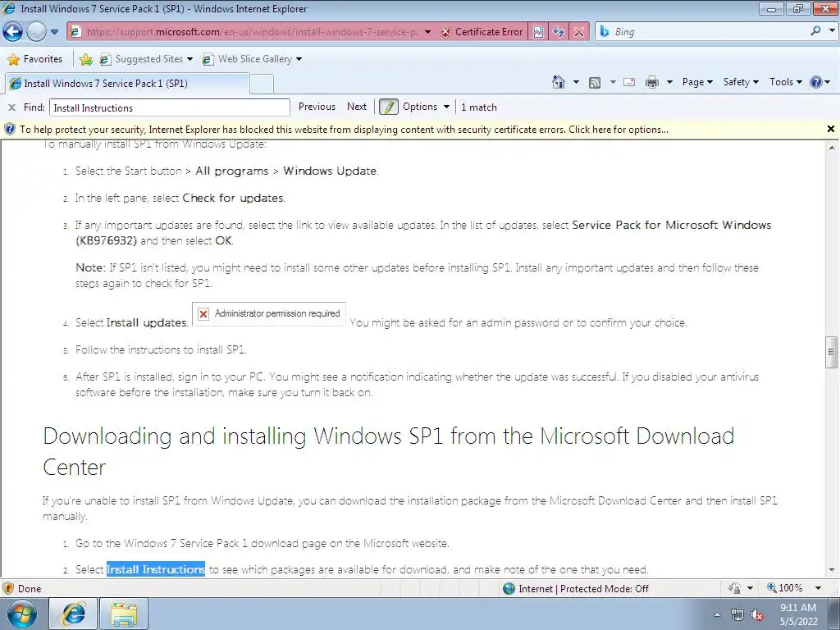This screenshot has width=840, height=630.
Task: Expand the Feeds dropdown arrow
Action: [x=612, y=82]
